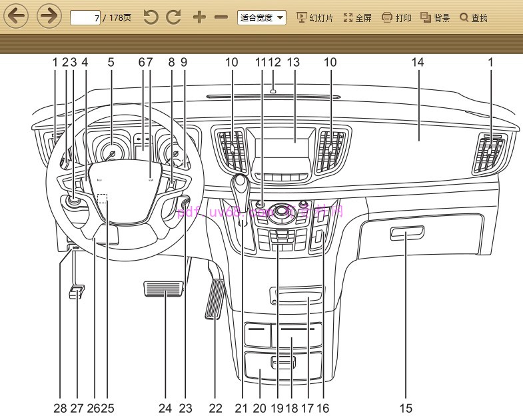The width and height of the screenshot is (523, 420).
Task: Click the page number input field
Action: [x=85, y=18]
